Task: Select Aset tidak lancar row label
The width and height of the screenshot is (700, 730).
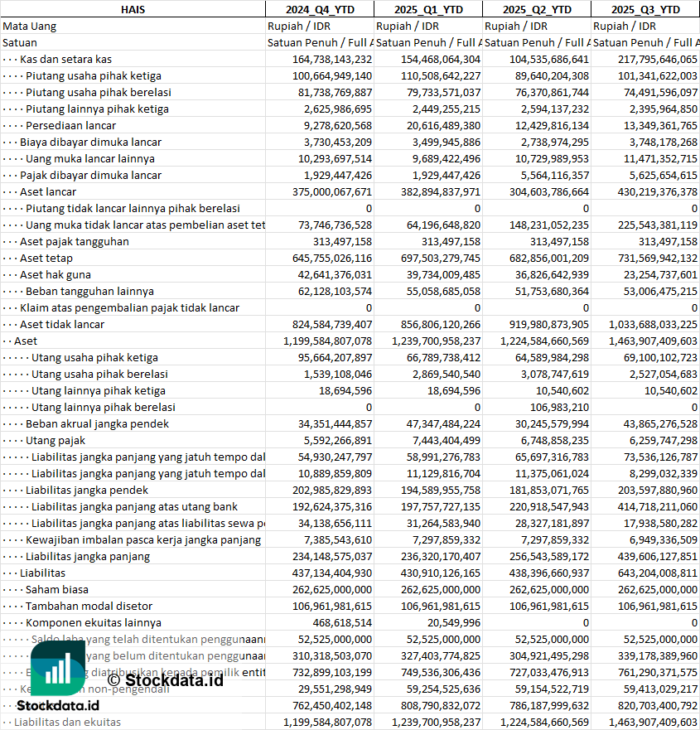Action: (62, 325)
